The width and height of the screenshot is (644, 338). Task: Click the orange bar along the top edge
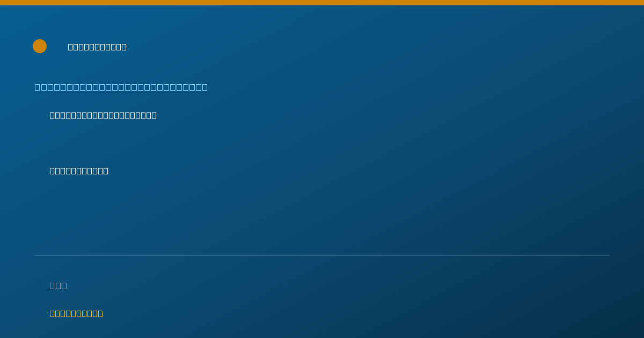click(x=322, y=3)
